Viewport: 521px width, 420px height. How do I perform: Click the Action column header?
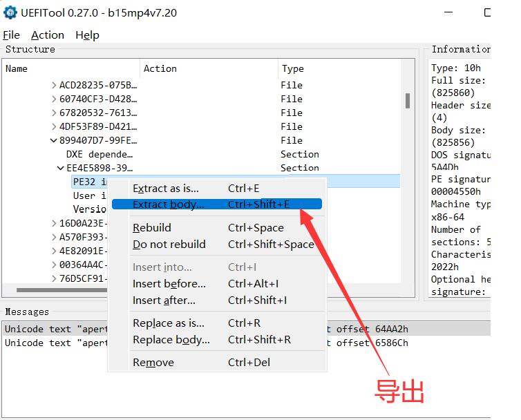click(x=209, y=68)
